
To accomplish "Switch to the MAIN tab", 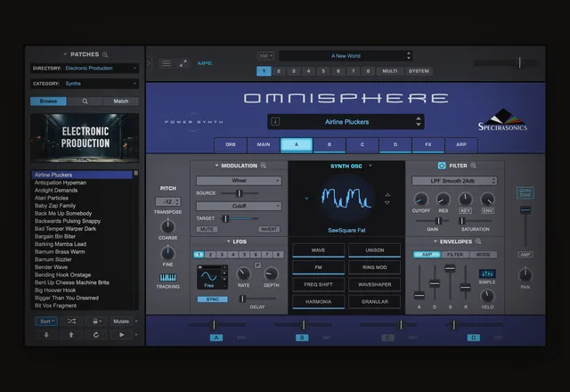I will pyautogui.click(x=264, y=144).
